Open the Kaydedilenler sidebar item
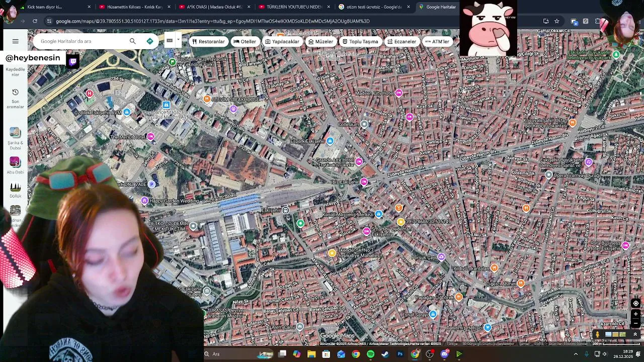Image resolution: width=644 pixels, height=362 pixels. click(15, 71)
